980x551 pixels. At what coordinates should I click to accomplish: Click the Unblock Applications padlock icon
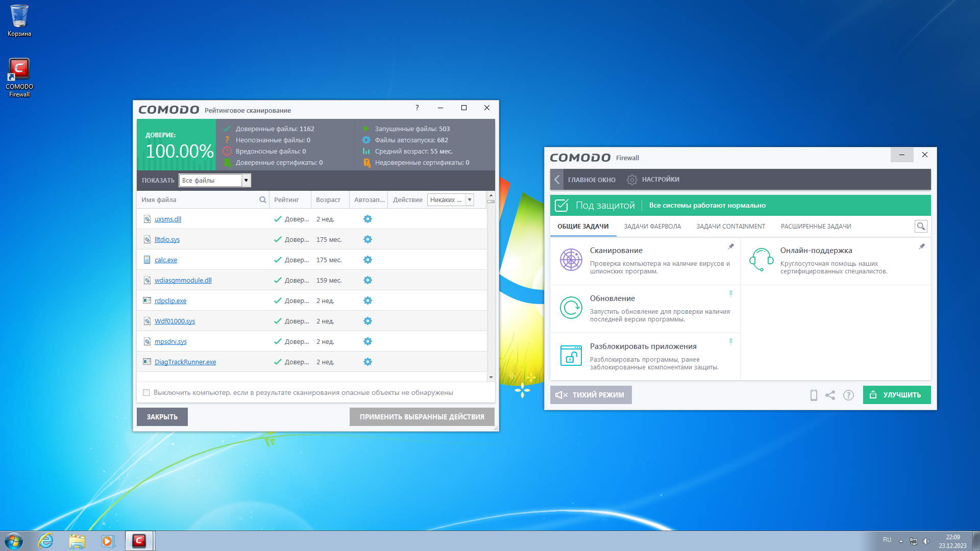click(571, 356)
